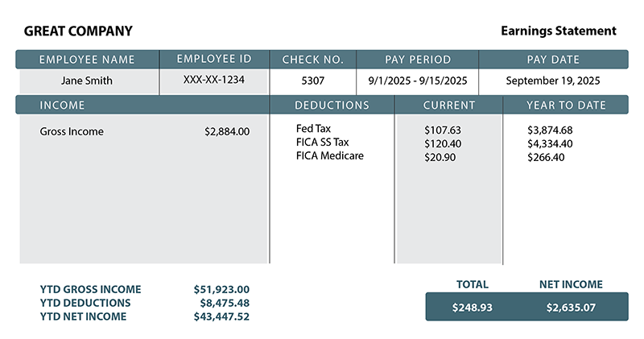Click the YTD GROSS INCOME value $51,923.00

221,289
